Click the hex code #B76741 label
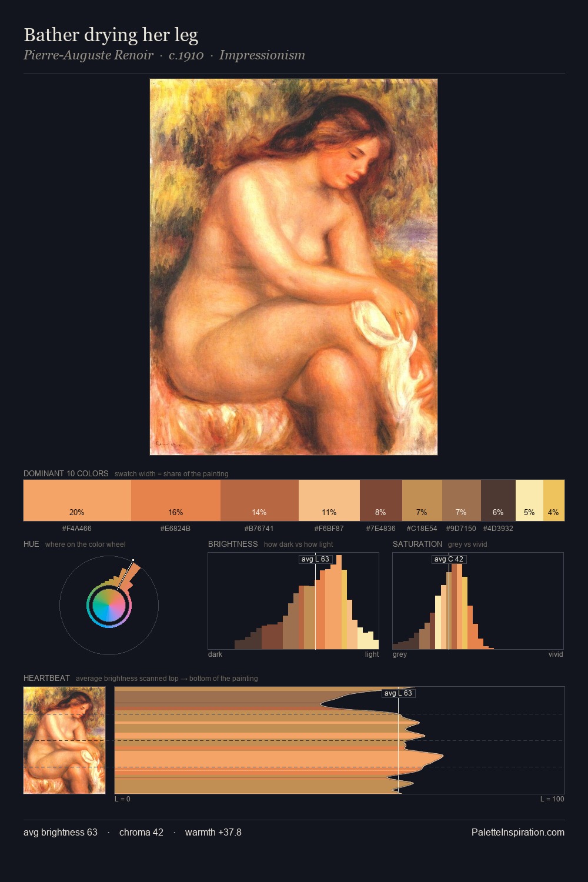This screenshot has width=588, height=882. [259, 529]
